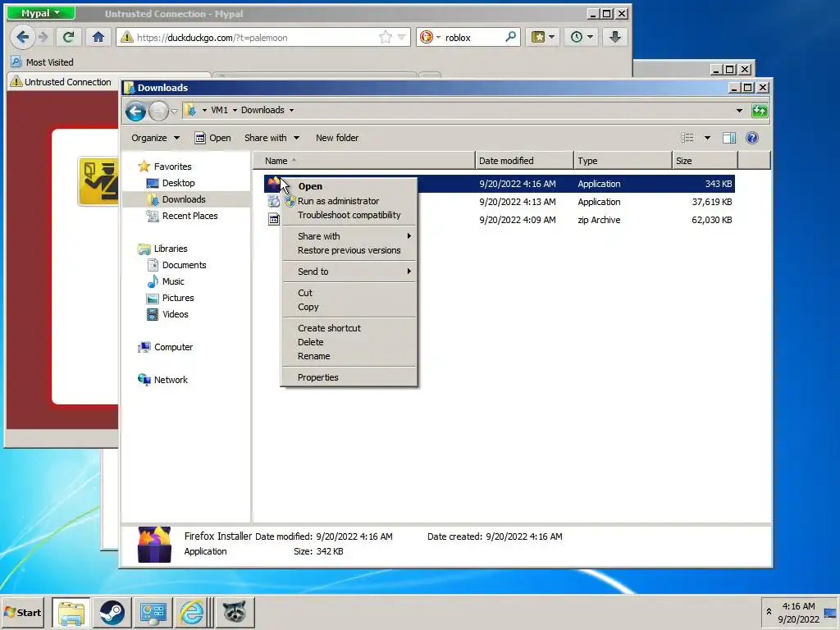Select Troubleshoot compatibility
Viewport: 840px width, 630px height.
[349, 215]
